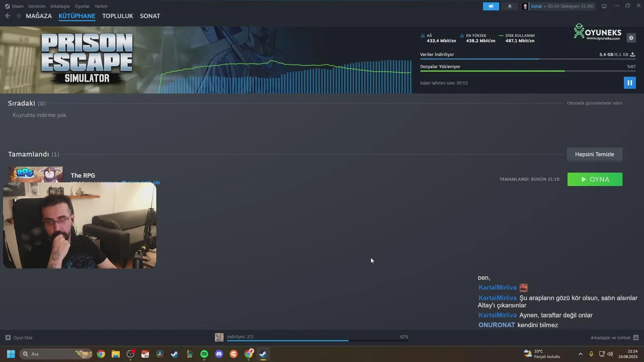
Task: Click The RPG game thumbnail
Action: tap(36, 174)
